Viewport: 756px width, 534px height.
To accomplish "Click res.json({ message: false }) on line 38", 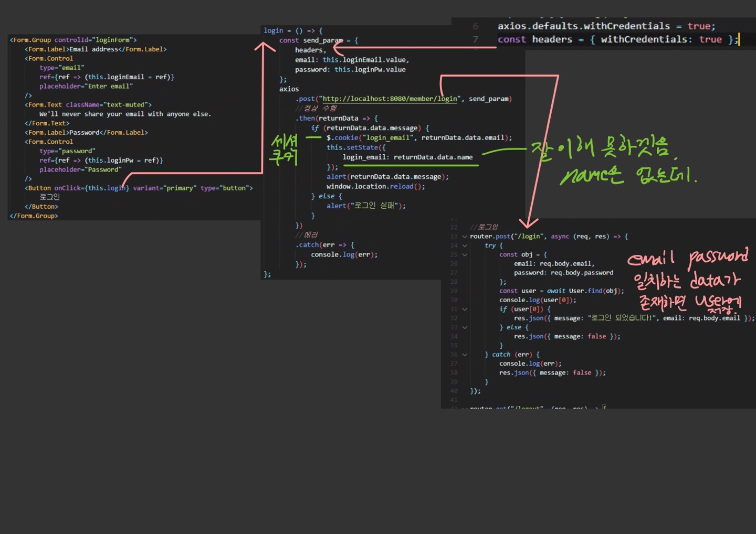I will click(x=552, y=373).
